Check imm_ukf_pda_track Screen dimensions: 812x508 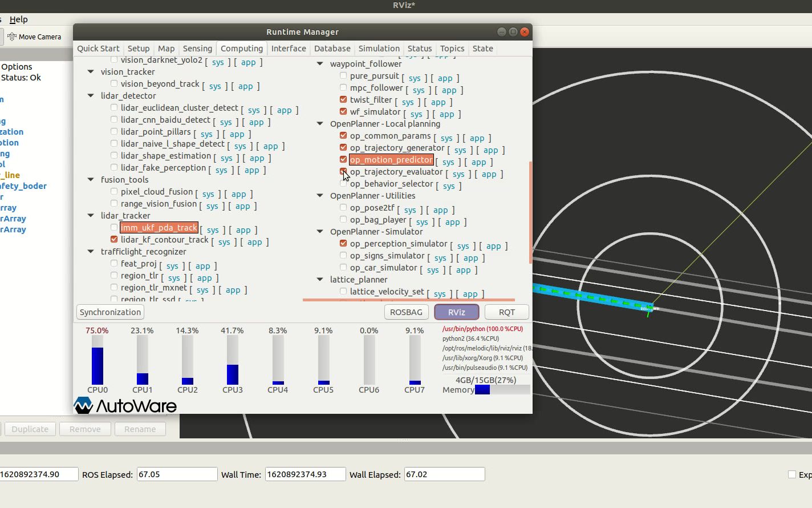tap(114, 227)
